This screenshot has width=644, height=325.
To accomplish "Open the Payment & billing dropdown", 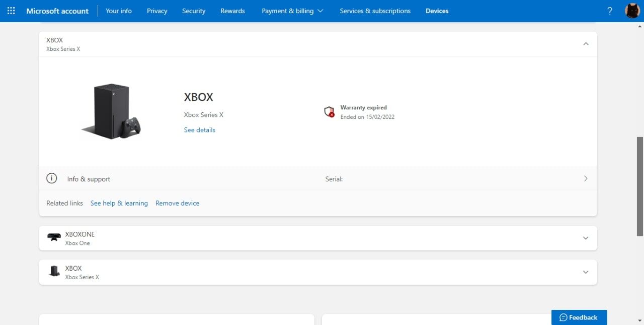I will (292, 11).
